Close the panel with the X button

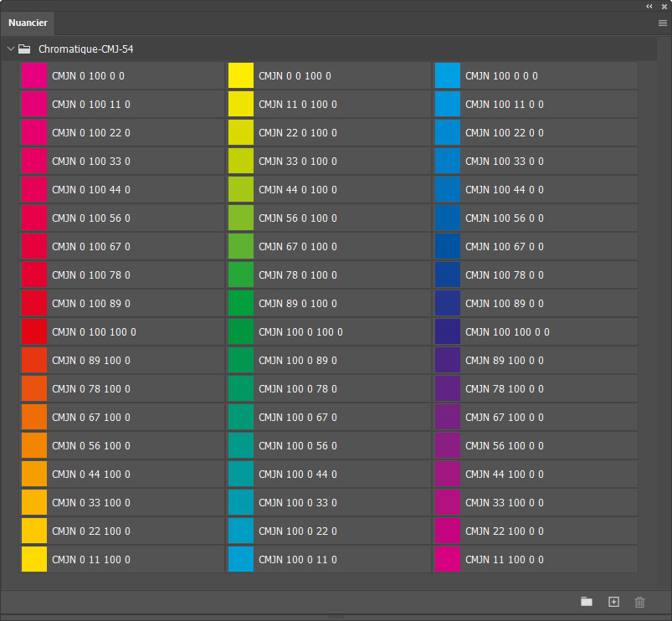(664, 6)
